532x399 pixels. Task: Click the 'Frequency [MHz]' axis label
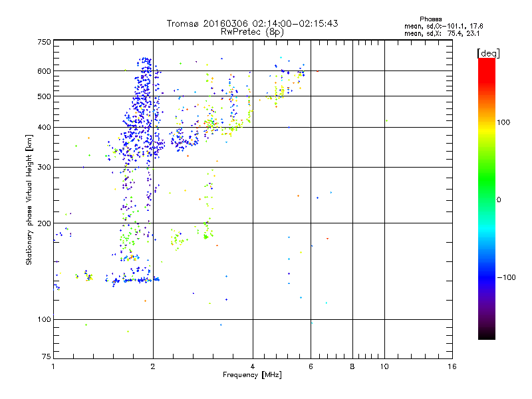252,375
